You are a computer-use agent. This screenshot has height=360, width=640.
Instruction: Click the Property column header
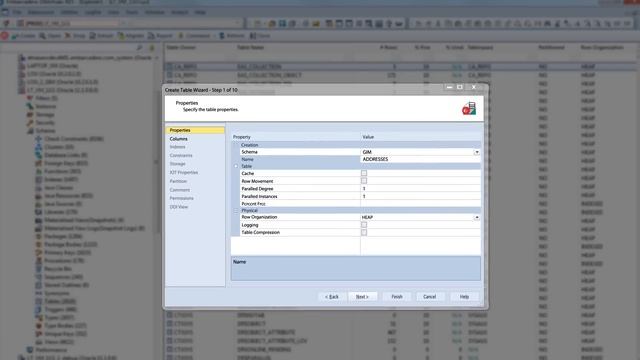coord(296,137)
